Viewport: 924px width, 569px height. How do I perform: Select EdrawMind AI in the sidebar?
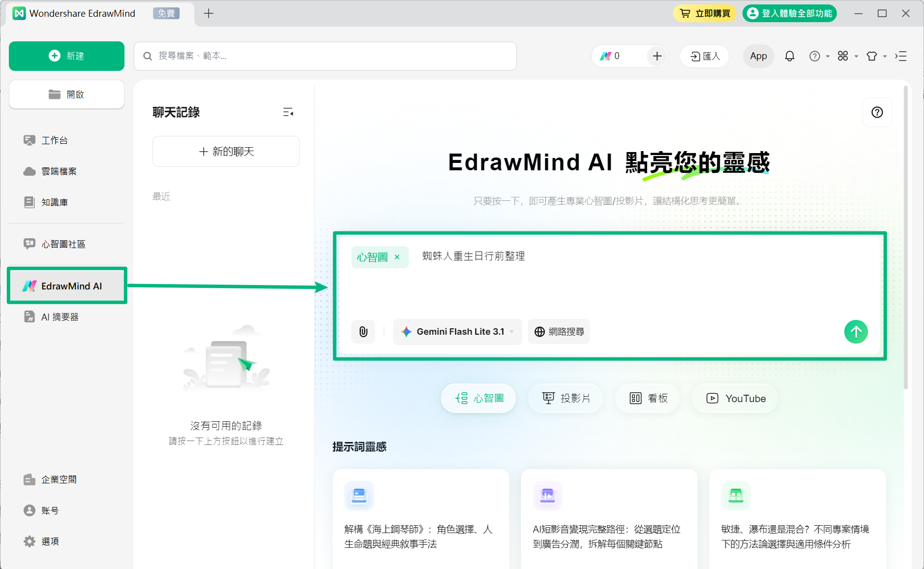(x=67, y=286)
